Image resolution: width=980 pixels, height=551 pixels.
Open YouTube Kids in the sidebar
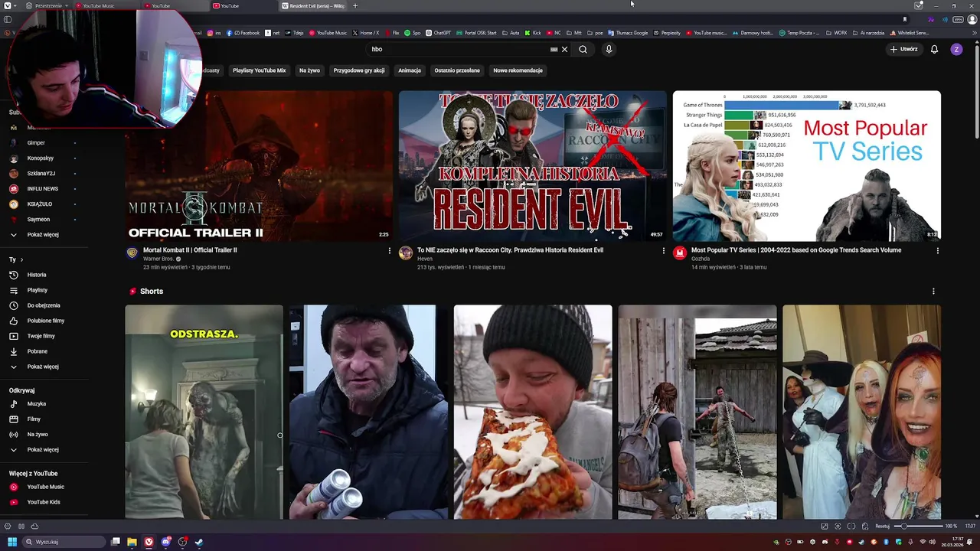44,502
